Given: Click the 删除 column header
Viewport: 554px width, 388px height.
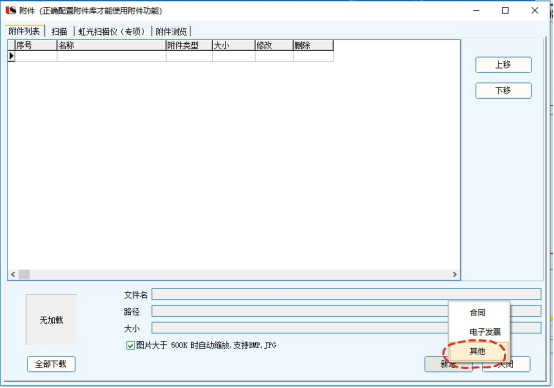Looking at the screenshot, I should [313, 45].
